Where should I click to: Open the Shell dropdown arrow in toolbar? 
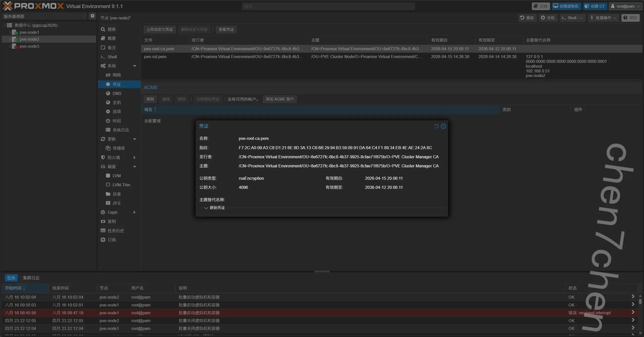tap(581, 18)
